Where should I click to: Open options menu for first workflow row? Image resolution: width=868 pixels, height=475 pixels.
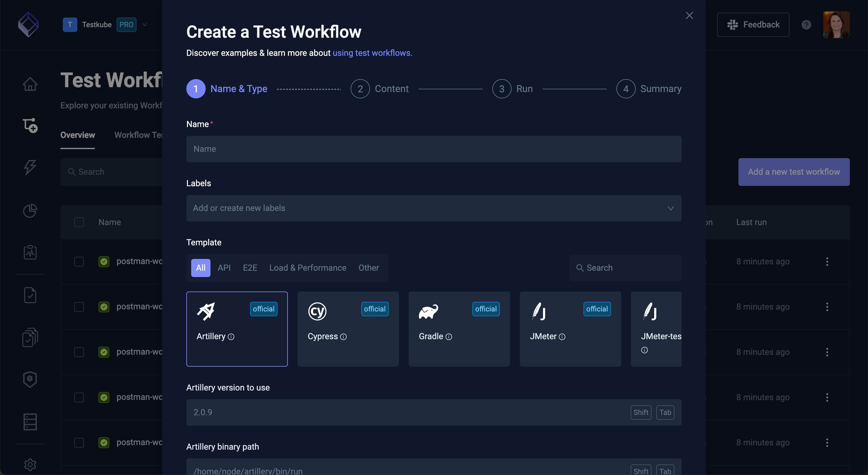coord(827,262)
